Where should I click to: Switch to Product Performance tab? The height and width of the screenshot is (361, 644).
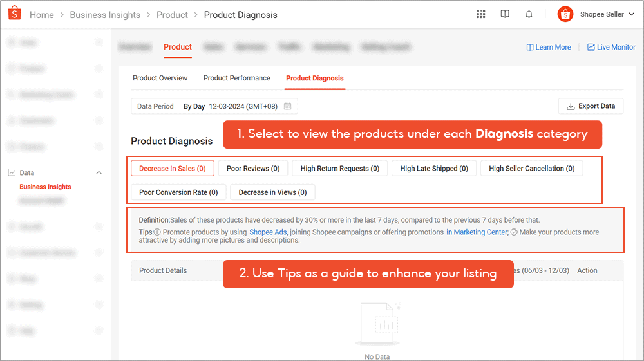point(236,78)
